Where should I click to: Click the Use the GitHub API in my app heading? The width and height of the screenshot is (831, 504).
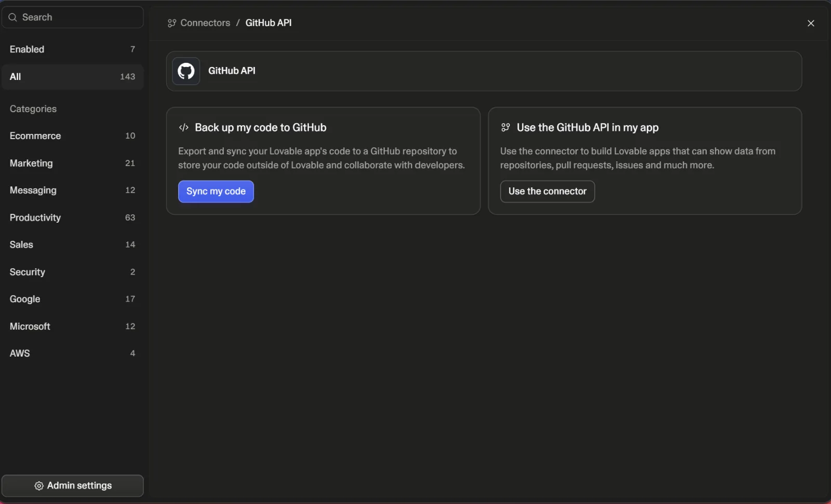(587, 128)
